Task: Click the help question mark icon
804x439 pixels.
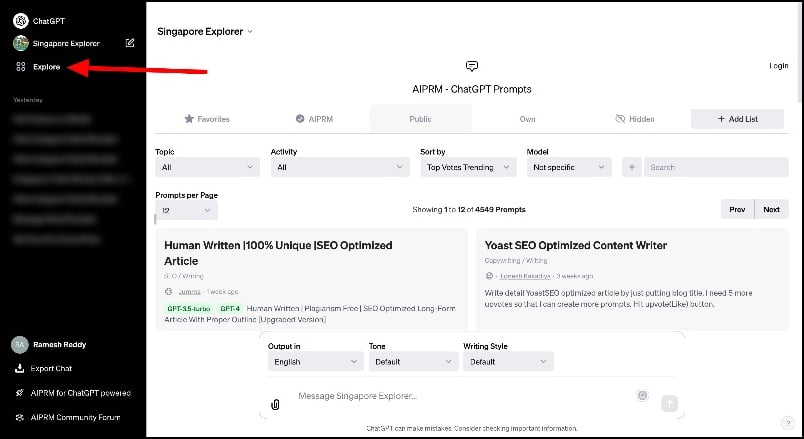Action: coord(788,423)
